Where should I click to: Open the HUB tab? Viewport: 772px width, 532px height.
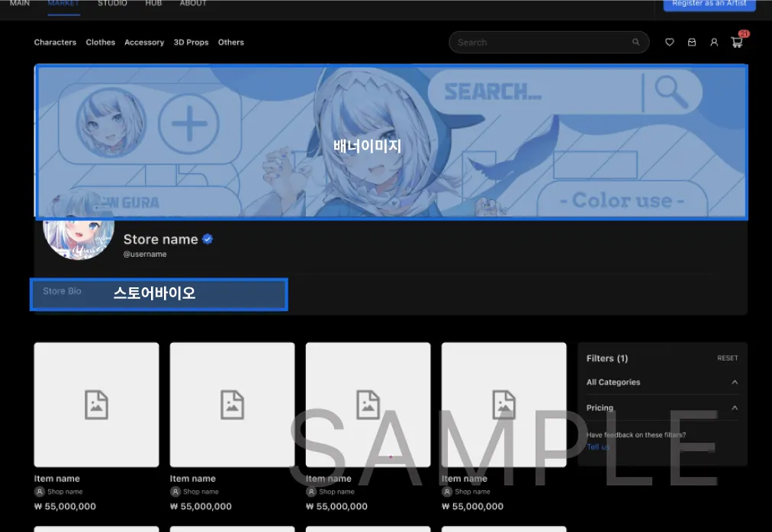click(153, 4)
